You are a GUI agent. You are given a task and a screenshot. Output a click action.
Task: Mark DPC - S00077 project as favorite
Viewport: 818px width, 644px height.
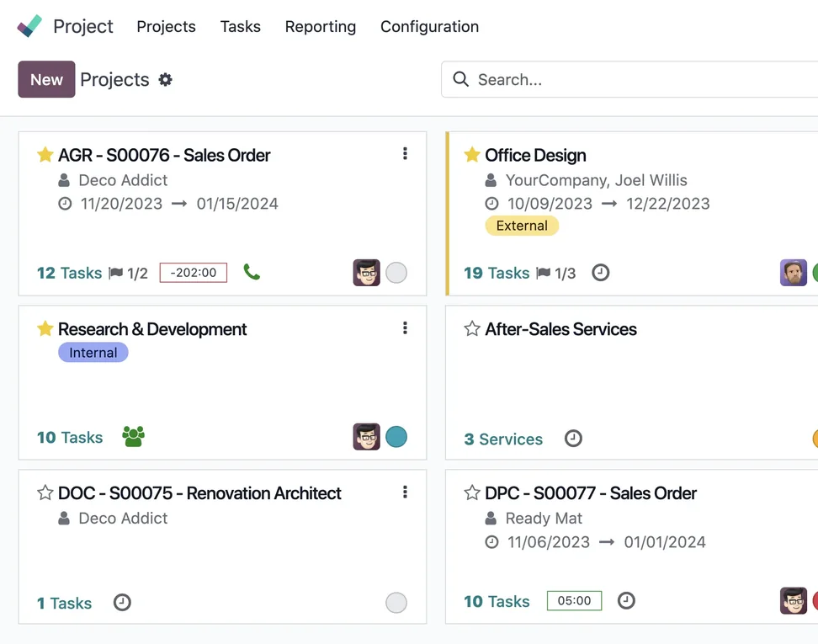472,492
